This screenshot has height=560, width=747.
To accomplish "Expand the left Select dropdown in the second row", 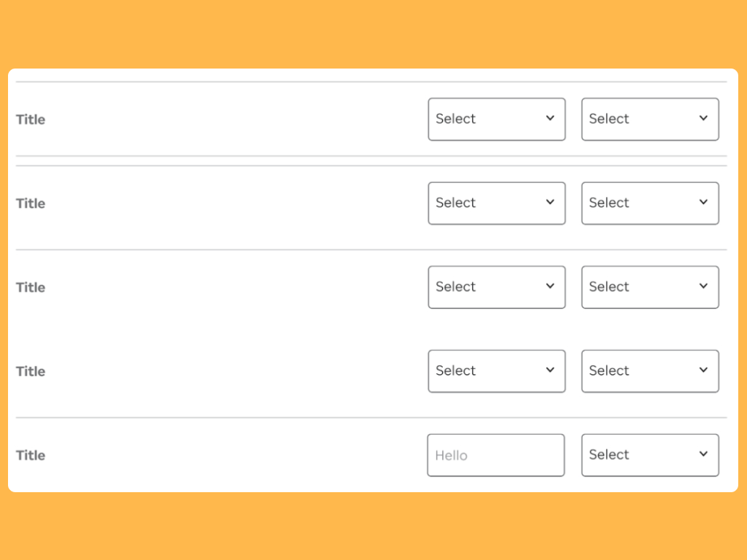I will pyautogui.click(x=496, y=203).
